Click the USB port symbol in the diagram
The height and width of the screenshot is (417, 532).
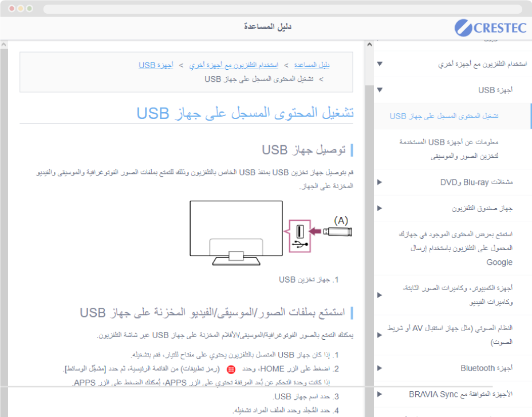coord(299,235)
